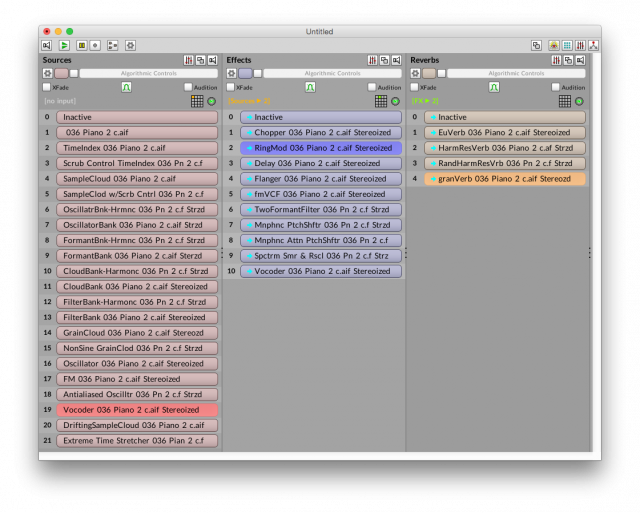Open the gear settings icon in Effects panel
This screenshot has width=640, height=513.
tap(231, 73)
